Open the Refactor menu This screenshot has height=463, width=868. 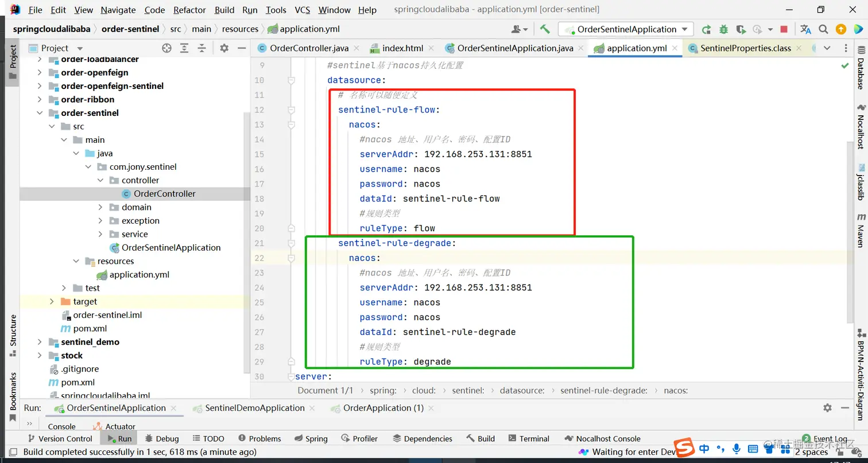[189, 10]
